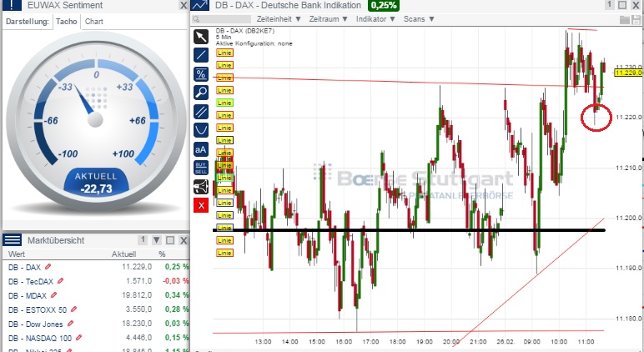The image size is (644, 352).
Task: Click the 26.02. date label on time axis
Action: tap(505, 342)
